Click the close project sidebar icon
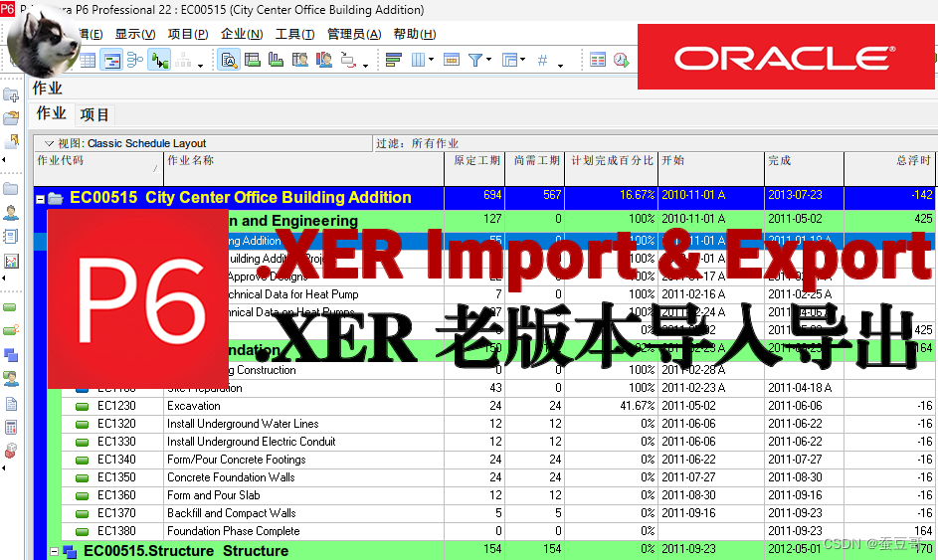This screenshot has width=938, height=560. pos(11,142)
